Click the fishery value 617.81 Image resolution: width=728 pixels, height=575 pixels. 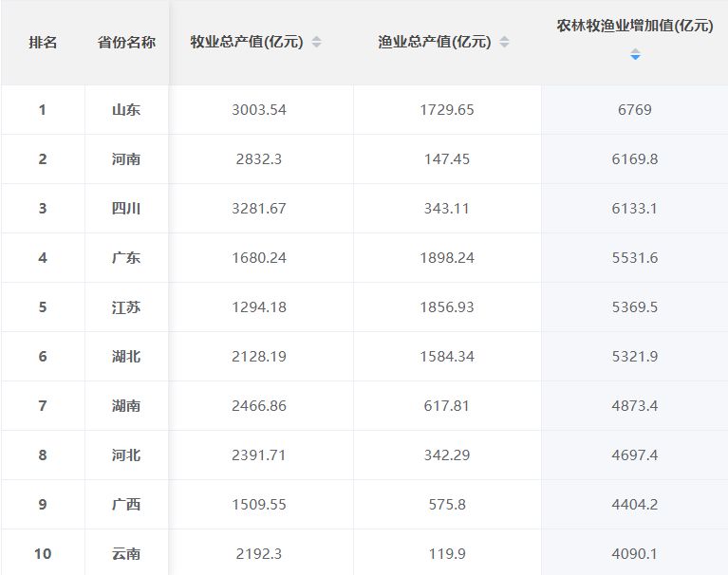(x=447, y=405)
